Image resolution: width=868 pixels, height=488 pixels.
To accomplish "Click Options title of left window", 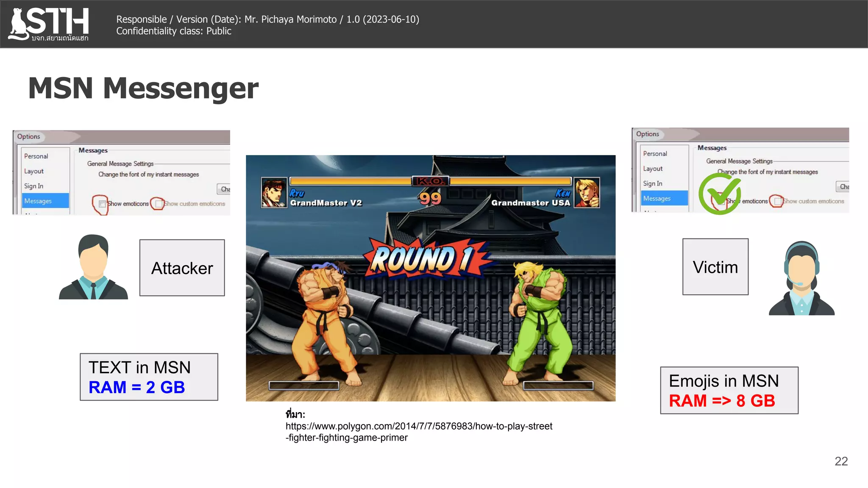I will [28, 136].
